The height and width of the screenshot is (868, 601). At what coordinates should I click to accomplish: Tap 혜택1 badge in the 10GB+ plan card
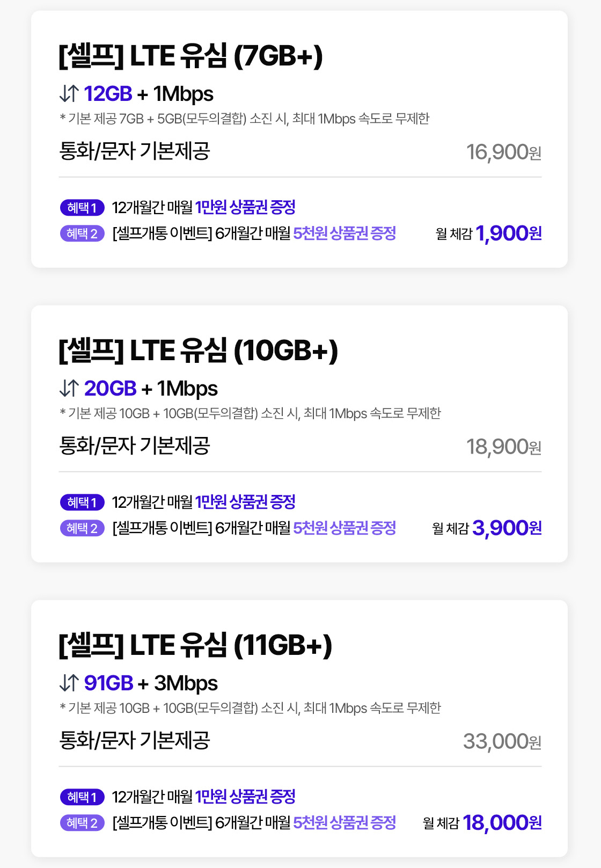coord(82,502)
